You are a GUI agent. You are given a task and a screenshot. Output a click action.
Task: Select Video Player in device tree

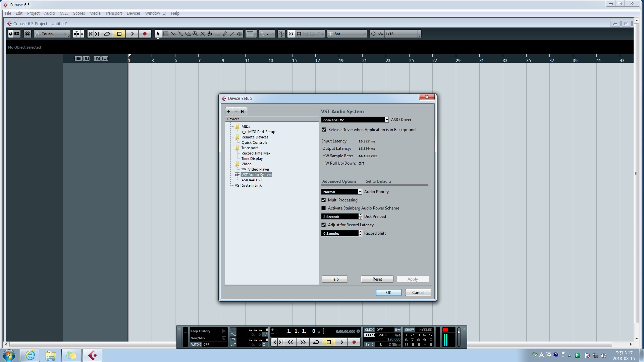pos(259,169)
